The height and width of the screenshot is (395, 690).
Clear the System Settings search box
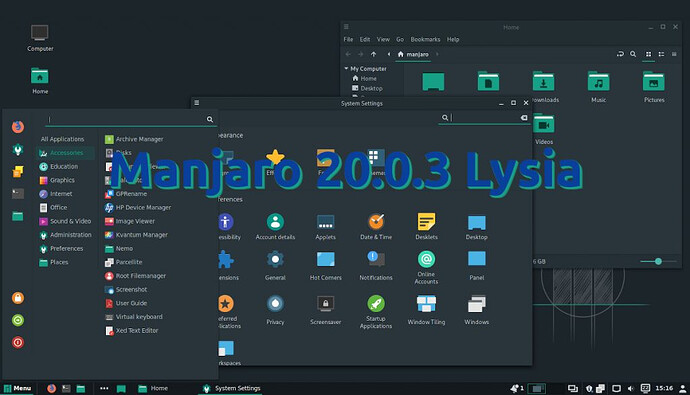click(x=524, y=117)
